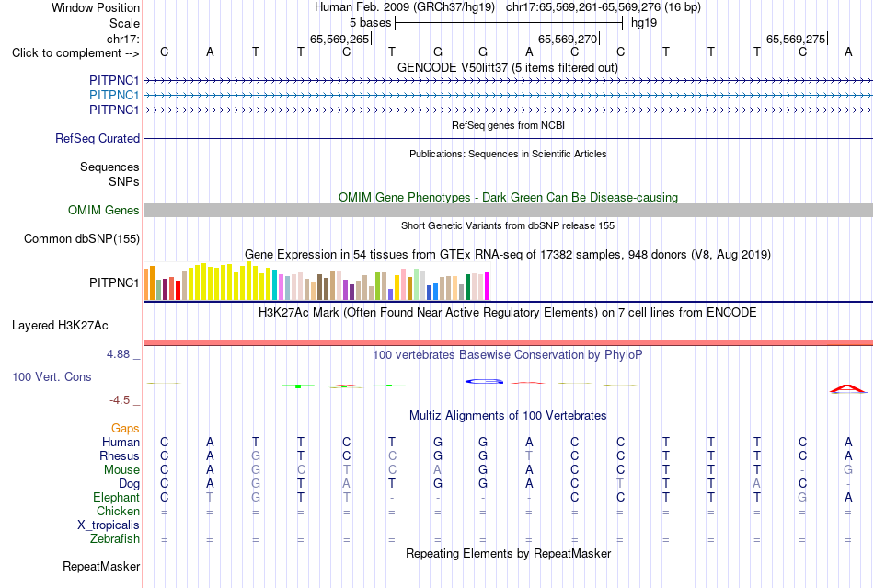Click the 65,569,270 position marker
874x588 pixels.
(568, 39)
